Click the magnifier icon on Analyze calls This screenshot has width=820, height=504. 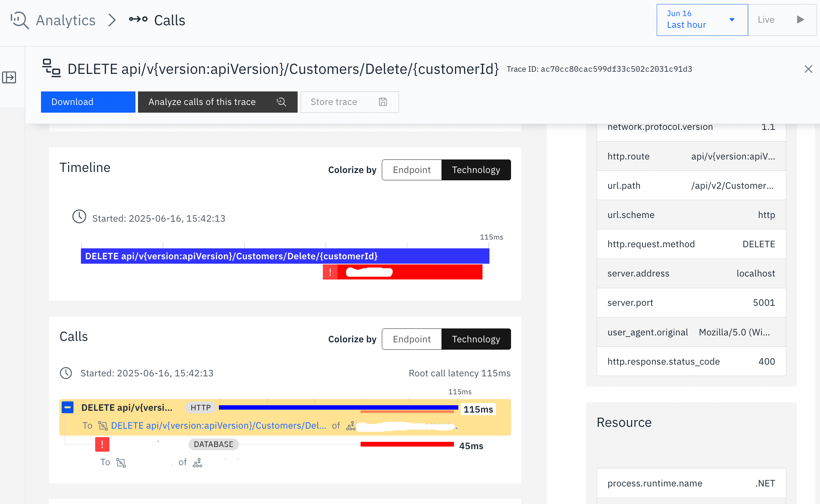281,102
